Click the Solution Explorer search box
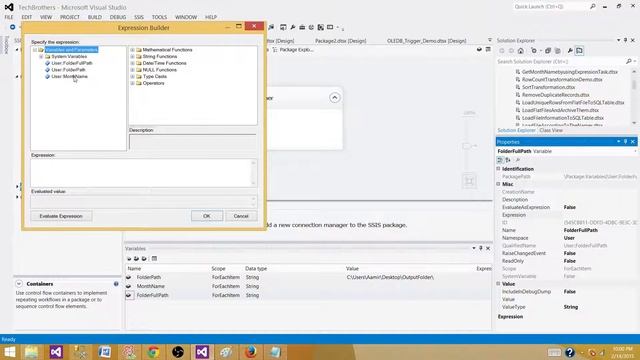Viewport: 640px width, 360px height. coord(561,61)
